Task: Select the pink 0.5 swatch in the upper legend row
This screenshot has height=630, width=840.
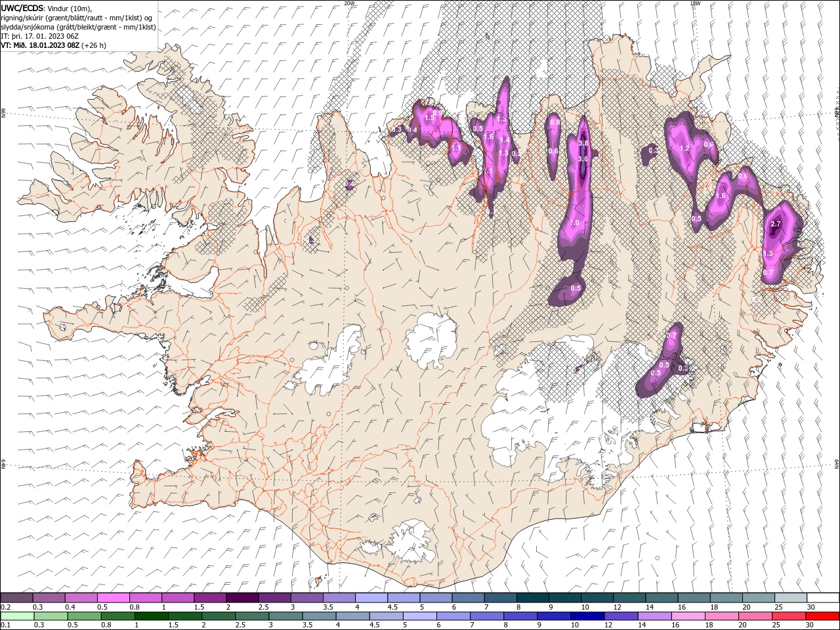Action: click(114, 598)
